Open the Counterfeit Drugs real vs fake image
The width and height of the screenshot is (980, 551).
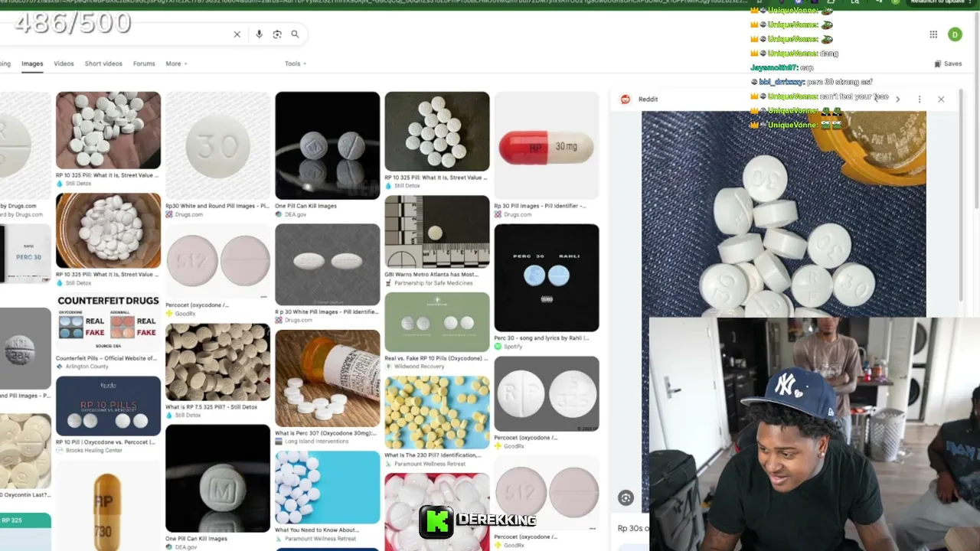pyautogui.click(x=108, y=322)
